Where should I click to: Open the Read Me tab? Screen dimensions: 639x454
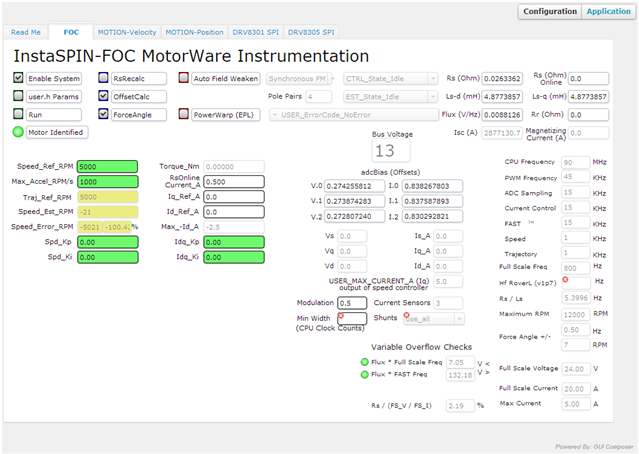point(26,32)
